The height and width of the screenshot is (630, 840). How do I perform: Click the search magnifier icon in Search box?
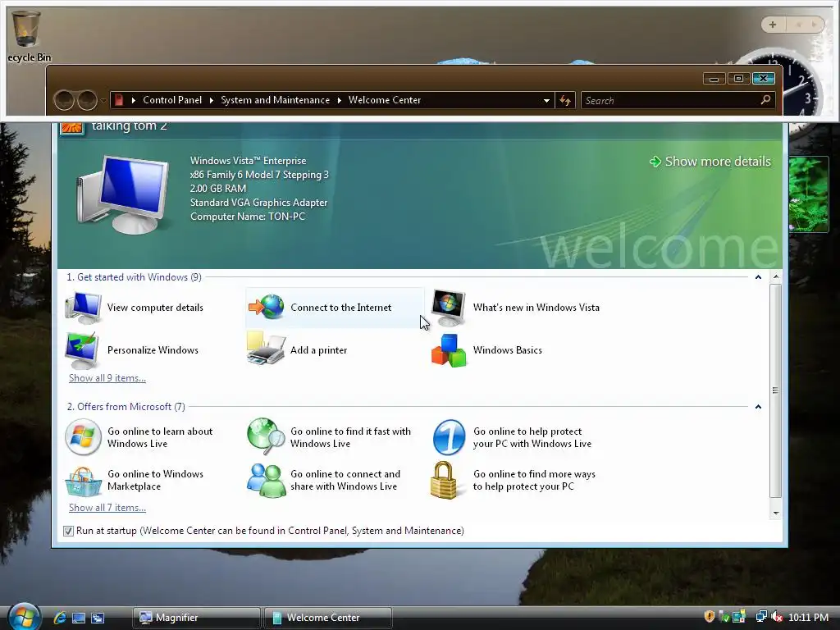[x=765, y=99]
